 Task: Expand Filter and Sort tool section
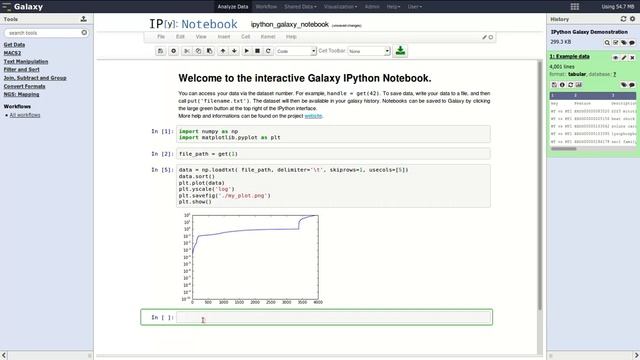point(22,70)
